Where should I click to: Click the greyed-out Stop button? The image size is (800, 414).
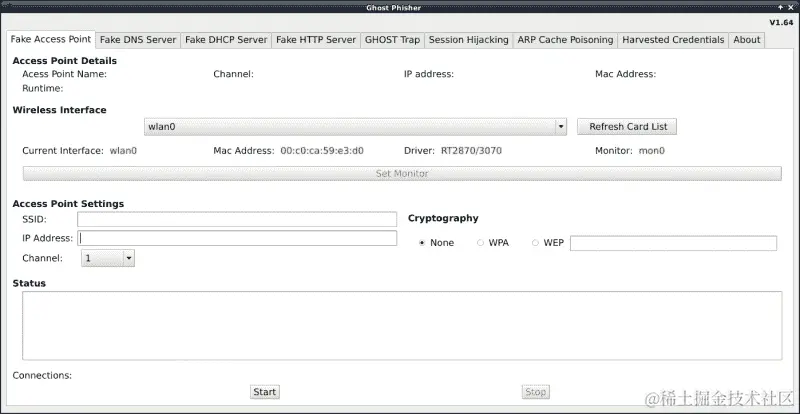(x=536, y=392)
